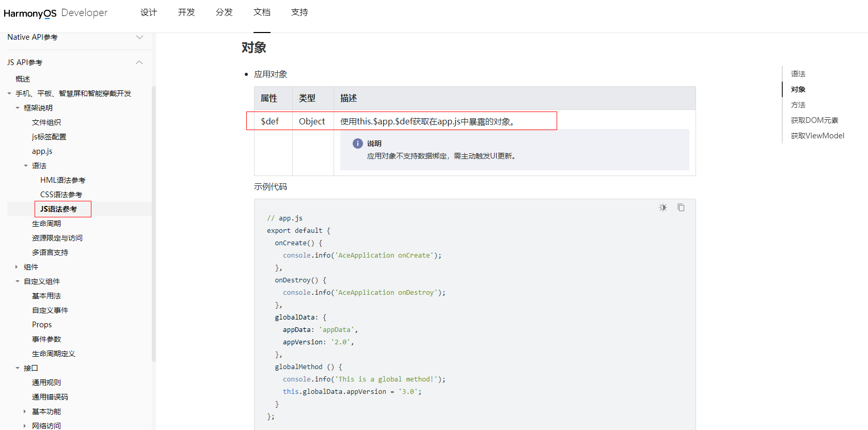Select JS语法参考 in sidebar
Image resolution: width=868 pixels, height=430 pixels.
pos(58,209)
